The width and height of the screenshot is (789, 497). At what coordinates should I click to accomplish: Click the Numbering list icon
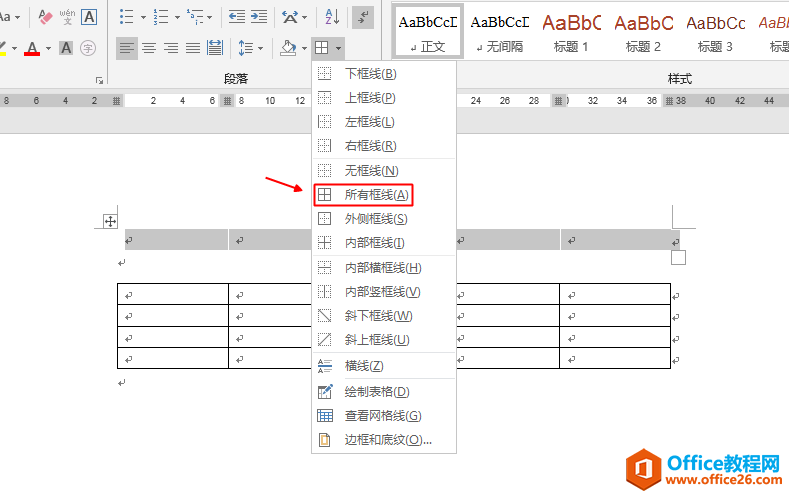pos(161,17)
